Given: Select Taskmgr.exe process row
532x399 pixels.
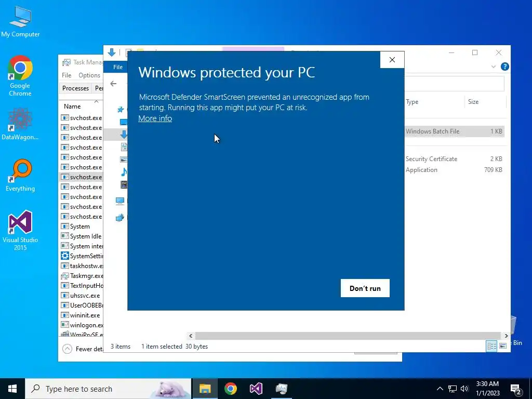Looking at the screenshot, I should coord(82,275).
